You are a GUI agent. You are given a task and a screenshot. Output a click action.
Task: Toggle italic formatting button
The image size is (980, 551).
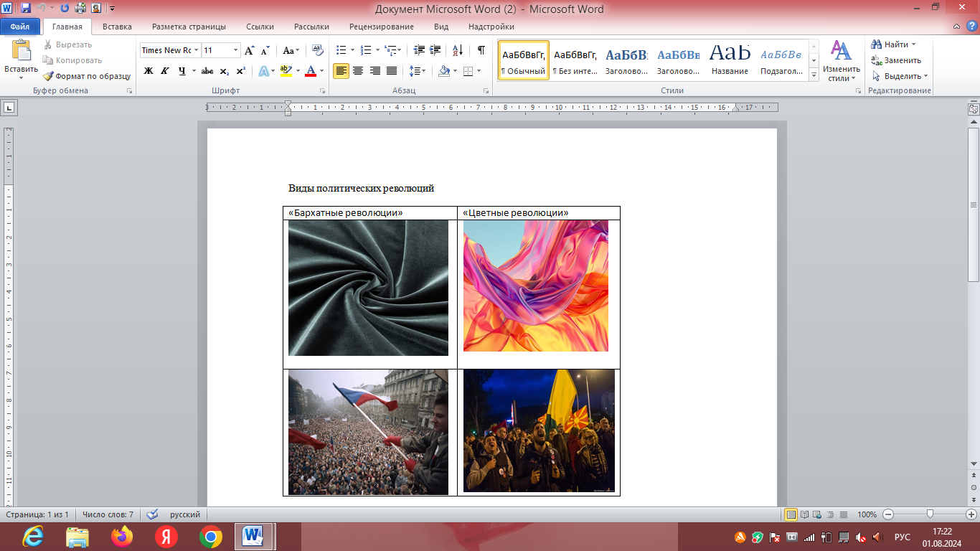(165, 71)
